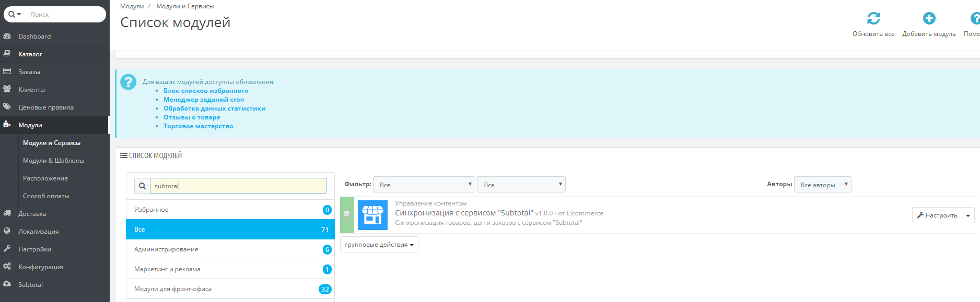The image size is (980, 302).
Task: Open the Все авторы dropdown
Action: (x=823, y=185)
